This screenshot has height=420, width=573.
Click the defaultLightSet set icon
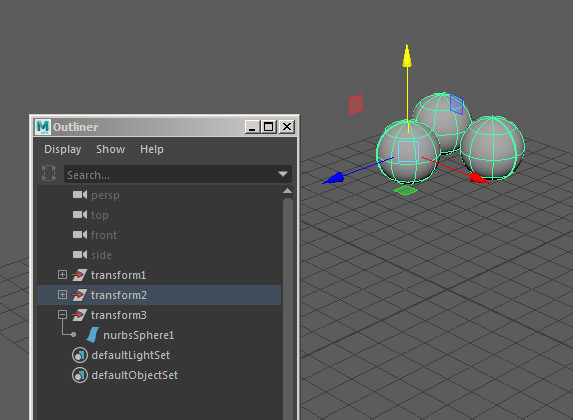[x=80, y=355]
